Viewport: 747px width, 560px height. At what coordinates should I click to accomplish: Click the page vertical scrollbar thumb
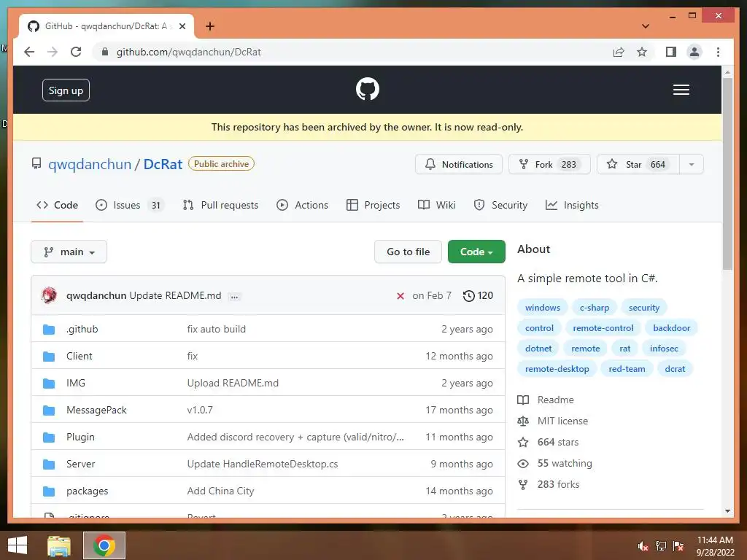(x=727, y=174)
